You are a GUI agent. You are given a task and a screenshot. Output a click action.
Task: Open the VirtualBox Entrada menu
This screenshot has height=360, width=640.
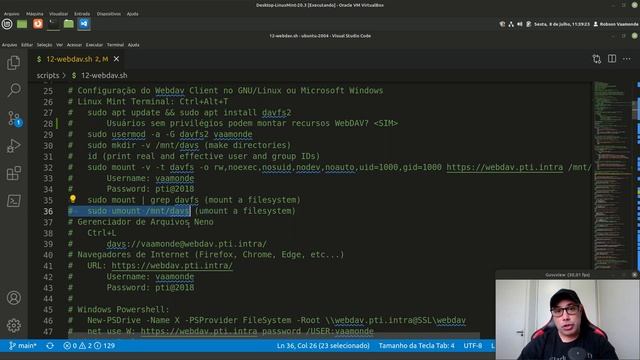click(x=82, y=14)
